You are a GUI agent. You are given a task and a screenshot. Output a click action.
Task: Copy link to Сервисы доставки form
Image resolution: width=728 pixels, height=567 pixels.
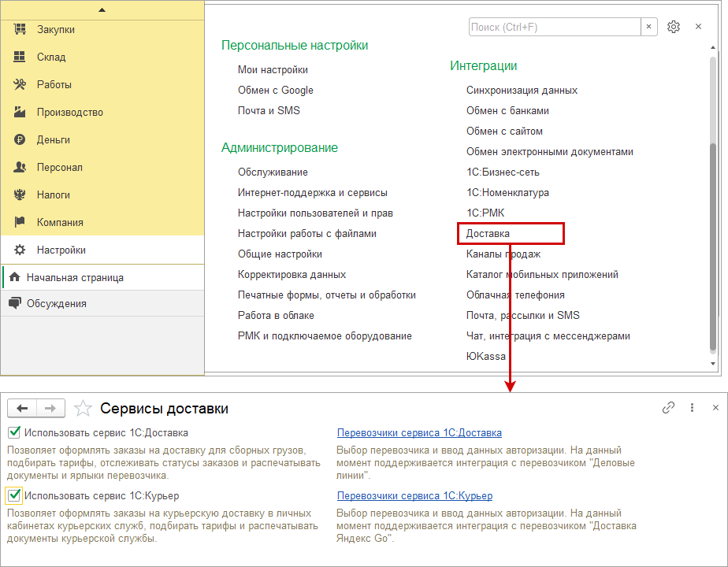668,407
